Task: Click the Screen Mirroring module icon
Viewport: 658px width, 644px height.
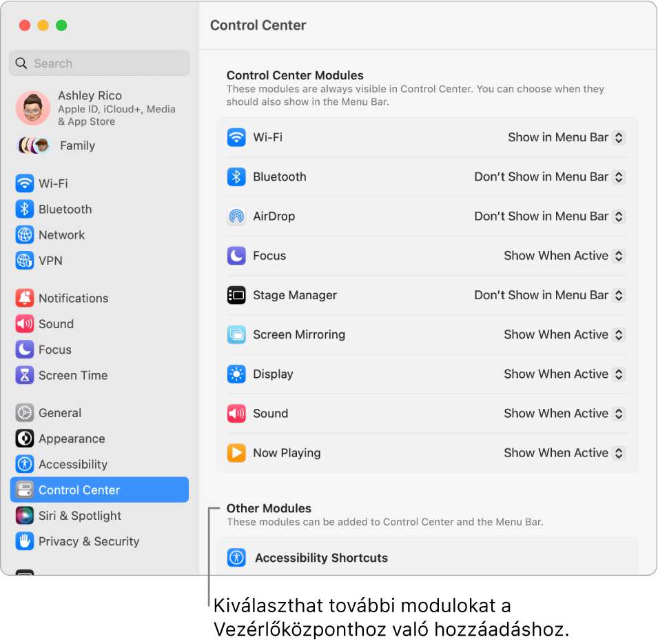Action: pyautogui.click(x=236, y=334)
